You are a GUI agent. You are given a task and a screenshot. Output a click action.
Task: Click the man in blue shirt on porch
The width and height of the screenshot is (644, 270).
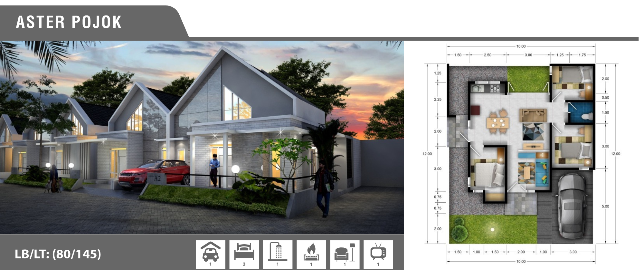click(214, 170)
